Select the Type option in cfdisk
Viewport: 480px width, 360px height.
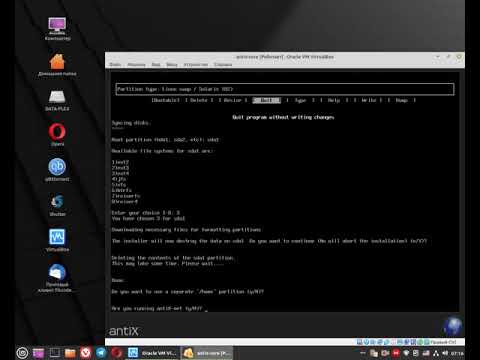pyautogui.click(x=300, y=100)
